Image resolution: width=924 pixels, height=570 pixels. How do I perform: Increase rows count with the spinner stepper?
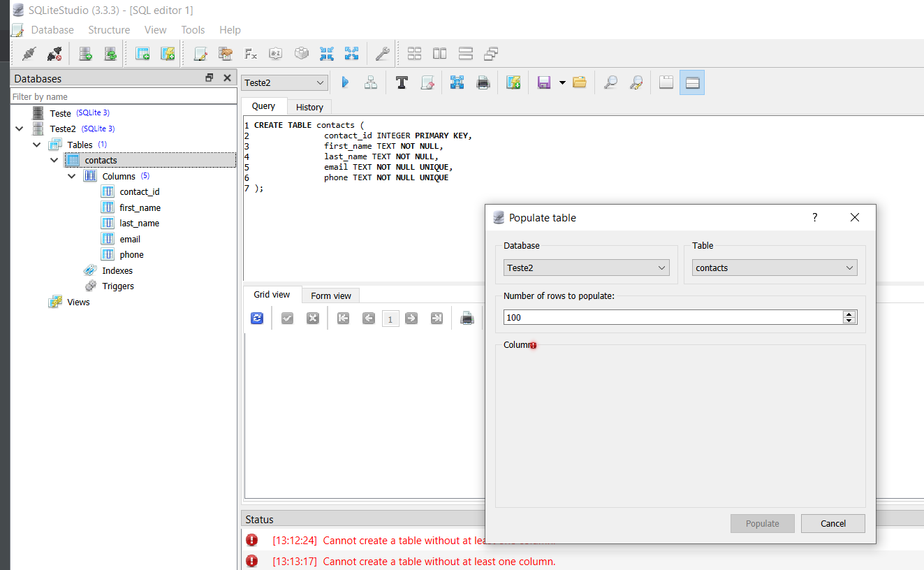click(x=849, y=314)
